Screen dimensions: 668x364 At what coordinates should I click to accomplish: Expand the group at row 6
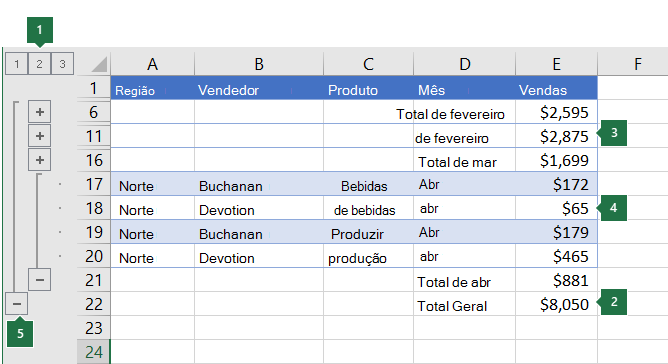tap(40, 112)
